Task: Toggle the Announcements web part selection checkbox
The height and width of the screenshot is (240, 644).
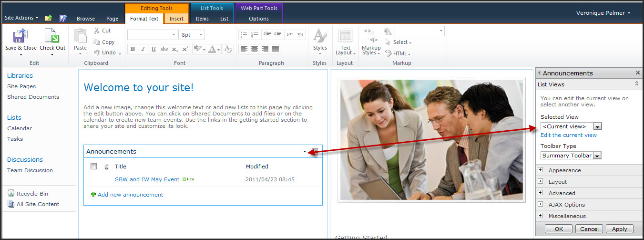Action: coord(315,151)
